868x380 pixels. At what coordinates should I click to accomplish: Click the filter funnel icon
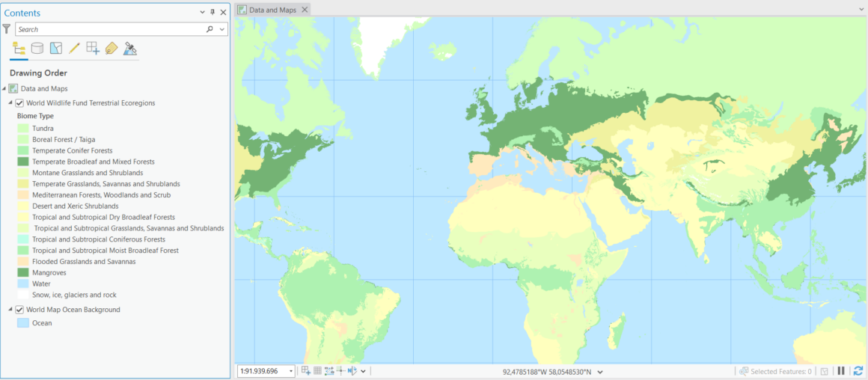click(x=7, y=28)
